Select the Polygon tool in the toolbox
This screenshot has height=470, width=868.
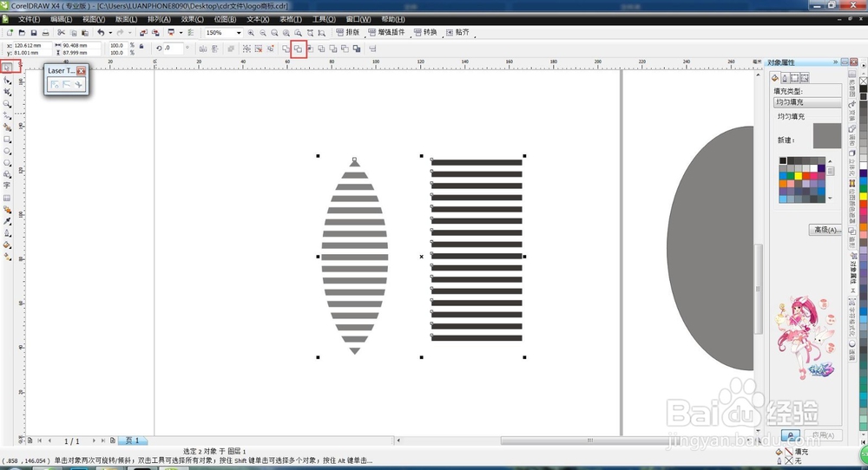(x=7, y=162)
